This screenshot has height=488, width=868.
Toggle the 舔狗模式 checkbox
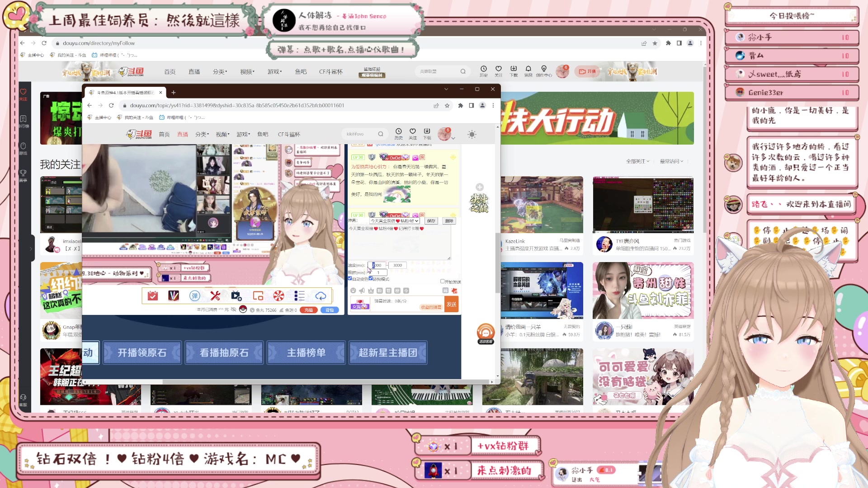[371, 279]
